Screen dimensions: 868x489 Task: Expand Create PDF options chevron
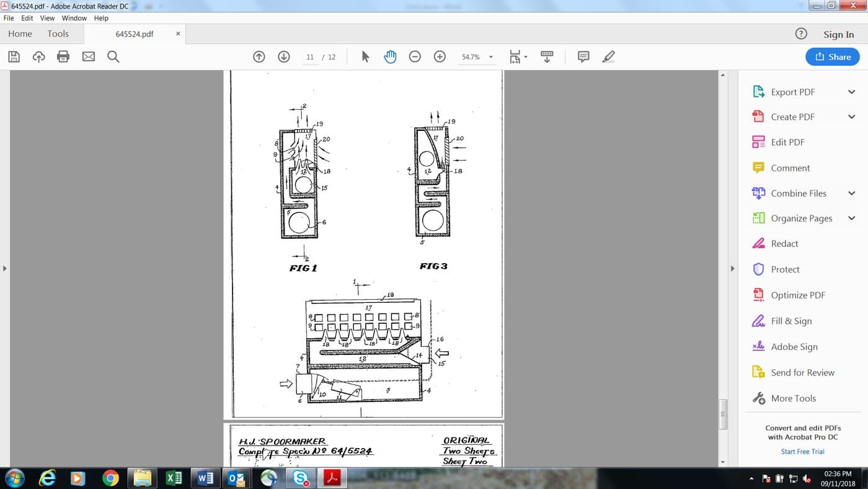point(851,117)
